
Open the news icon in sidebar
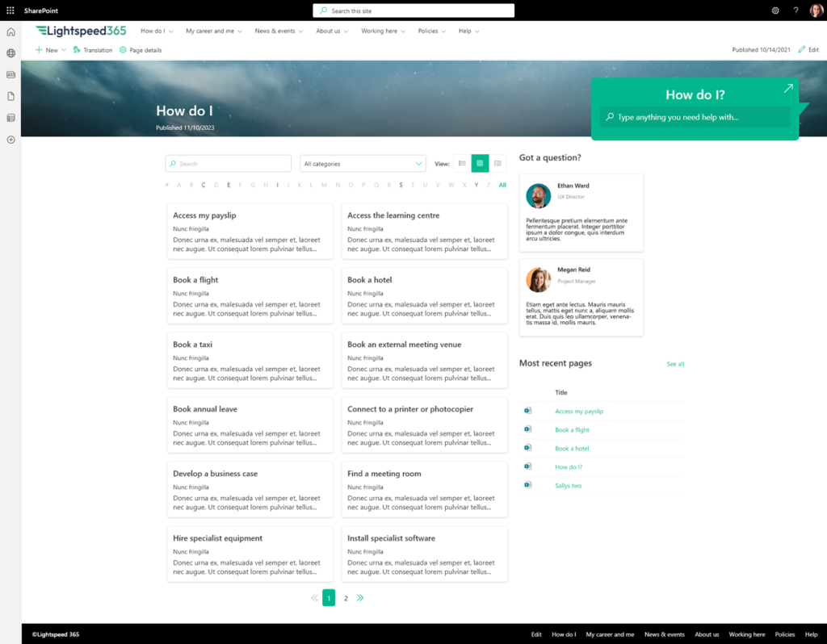tap(10, 75)
